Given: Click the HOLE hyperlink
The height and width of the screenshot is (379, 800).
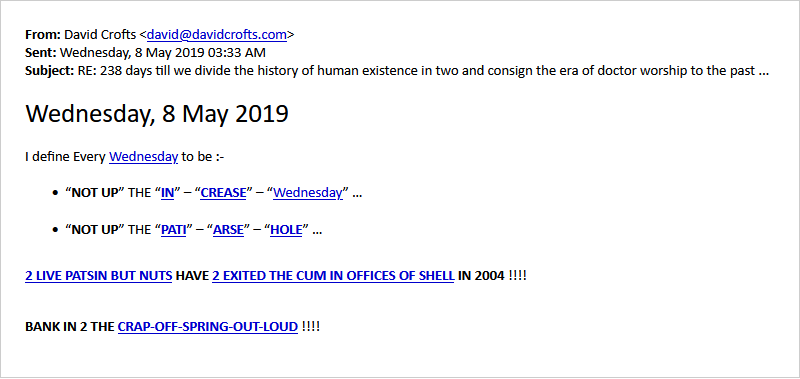Looking at the screenshot, I should coord(286,230).
